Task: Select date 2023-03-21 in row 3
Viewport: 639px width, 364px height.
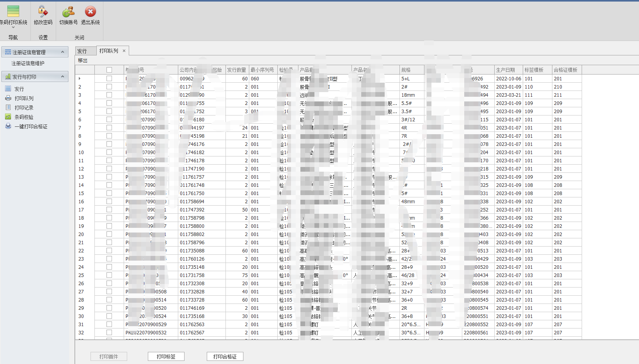Action: [x=509, y=95]
